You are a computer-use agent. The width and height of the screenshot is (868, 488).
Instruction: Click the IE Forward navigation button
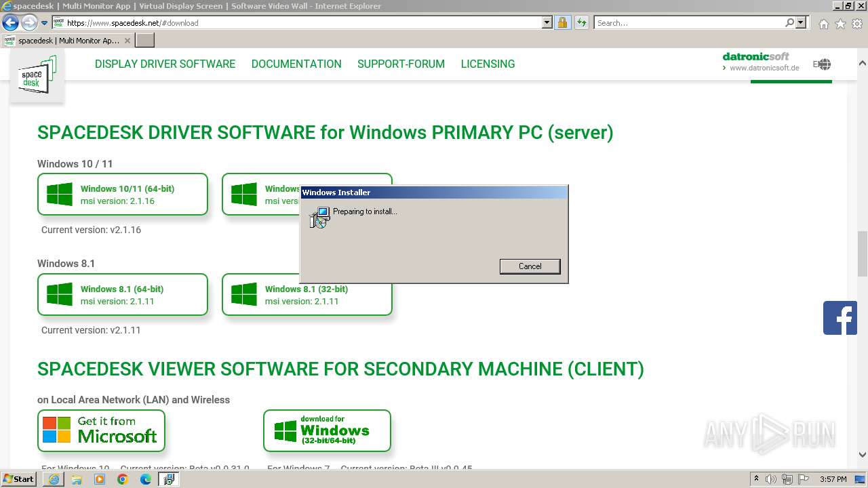(29, 23)
